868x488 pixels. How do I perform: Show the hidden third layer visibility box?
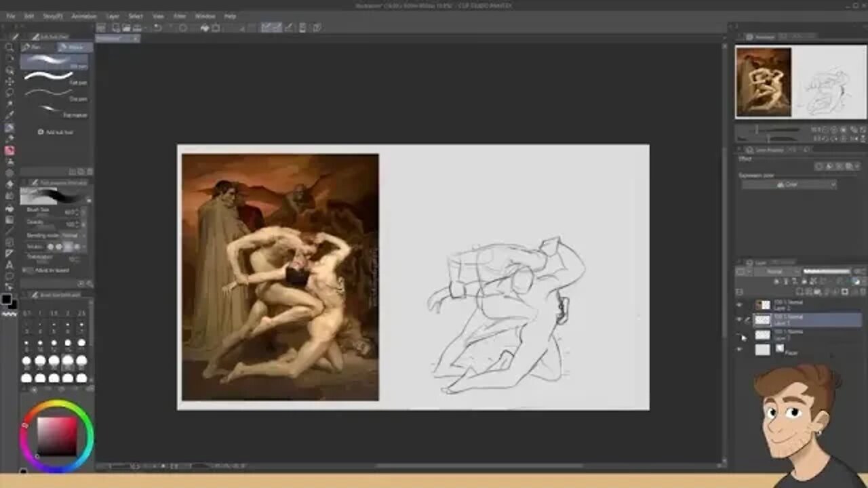click(x=739, y=335)
